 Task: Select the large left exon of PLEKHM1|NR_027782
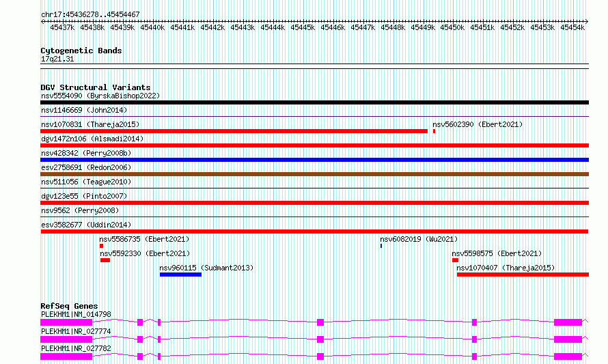[x=66, y=356]
